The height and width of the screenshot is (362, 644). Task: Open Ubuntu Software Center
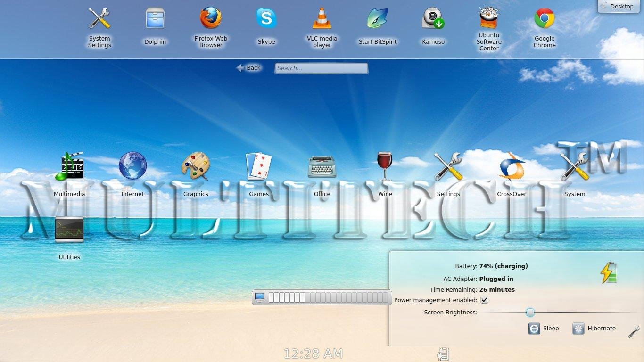(489, 28)
